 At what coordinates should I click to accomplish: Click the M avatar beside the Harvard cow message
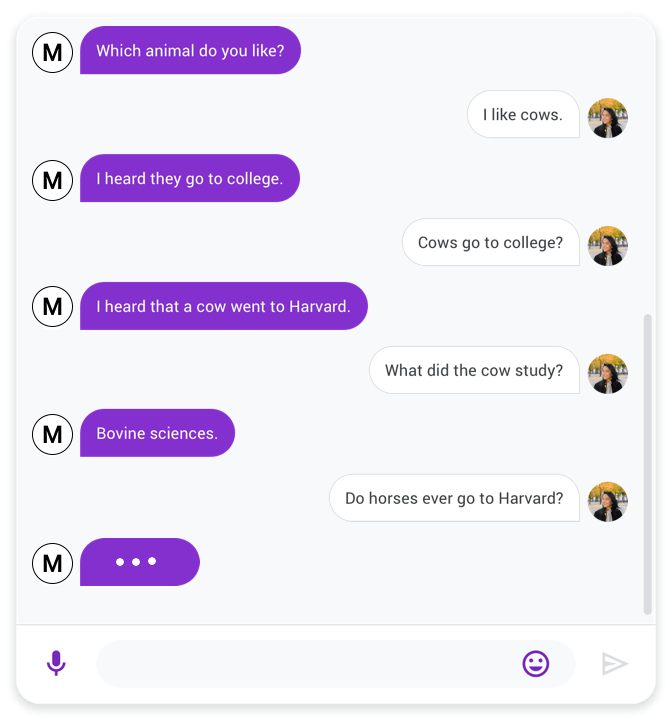53,306
